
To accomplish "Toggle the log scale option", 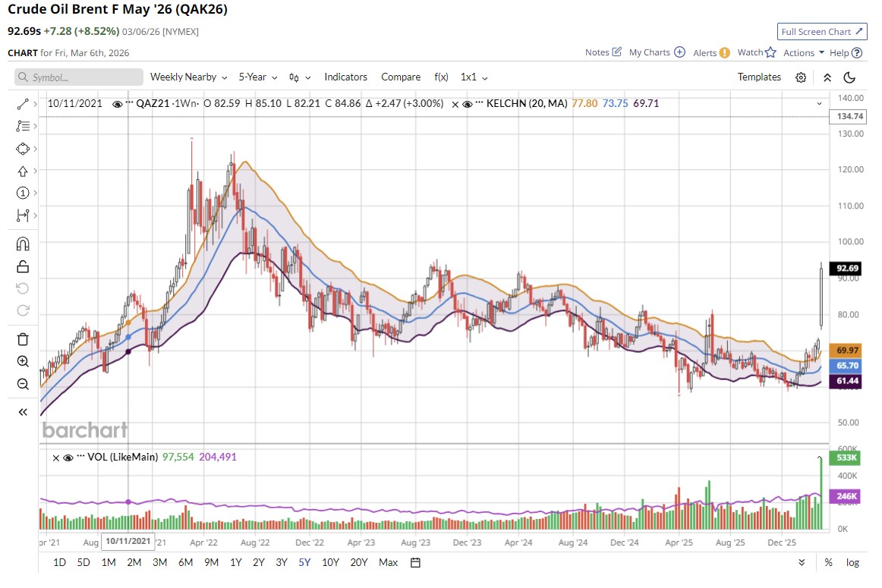I will point(852,562).
